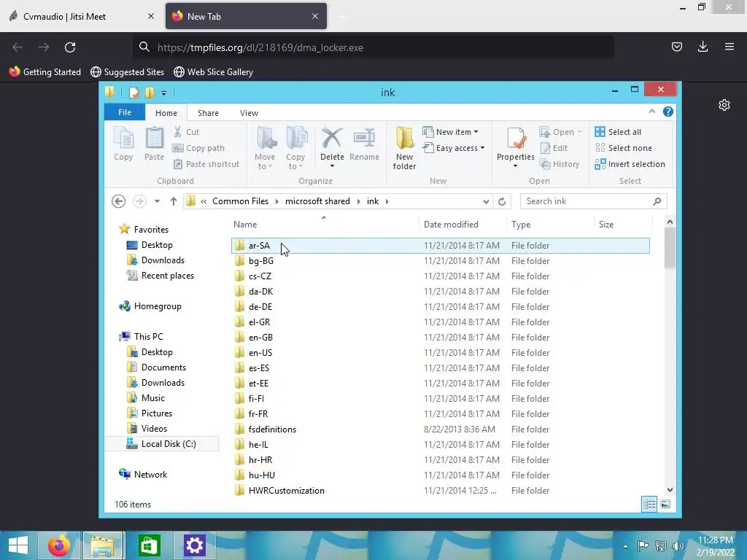
Task: Open the Properties icon in the ribbon
Action: coord(516,139)
